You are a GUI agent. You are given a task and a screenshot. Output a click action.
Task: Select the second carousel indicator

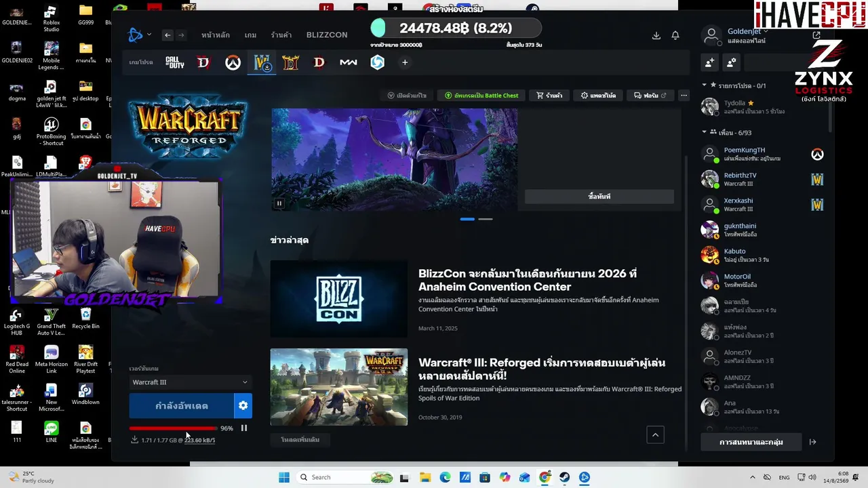[x=486, y=219]
